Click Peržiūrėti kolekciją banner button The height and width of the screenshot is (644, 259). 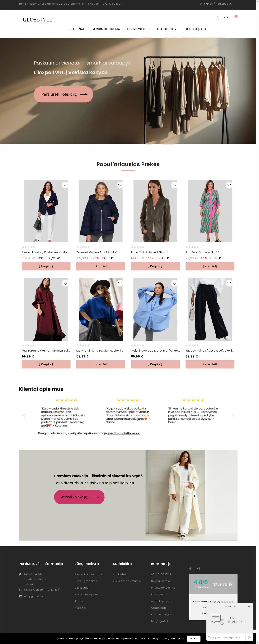[64, 94]
